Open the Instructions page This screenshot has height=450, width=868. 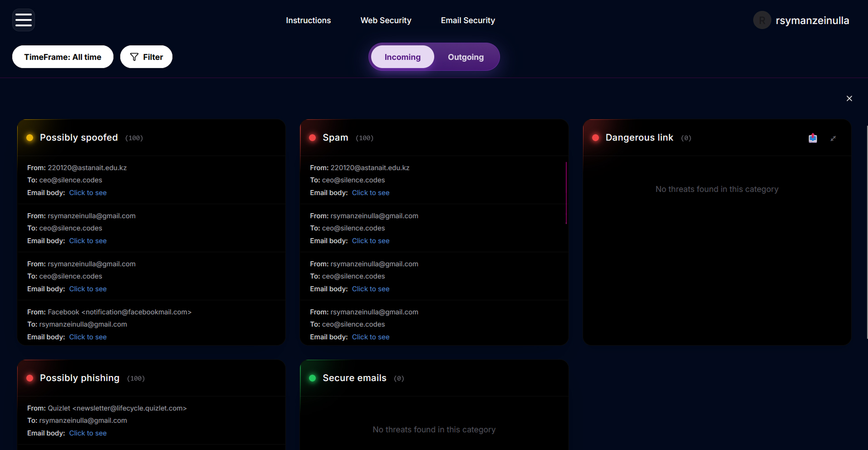point(308,20)
